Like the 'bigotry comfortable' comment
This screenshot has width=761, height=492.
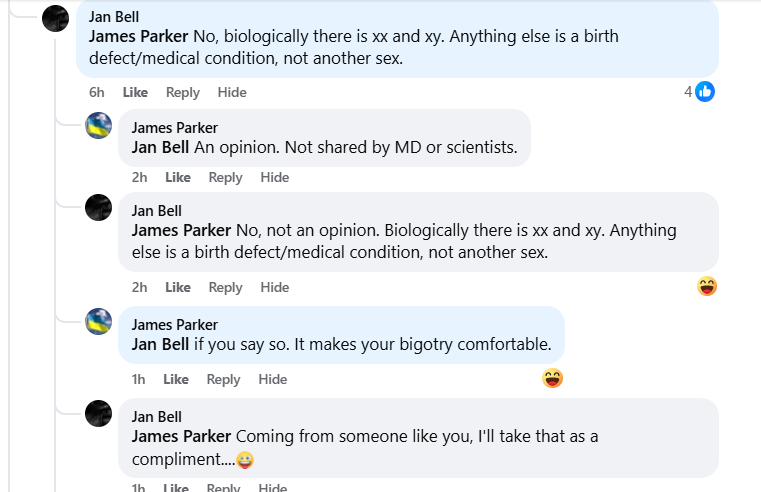(x=176, y=379)
